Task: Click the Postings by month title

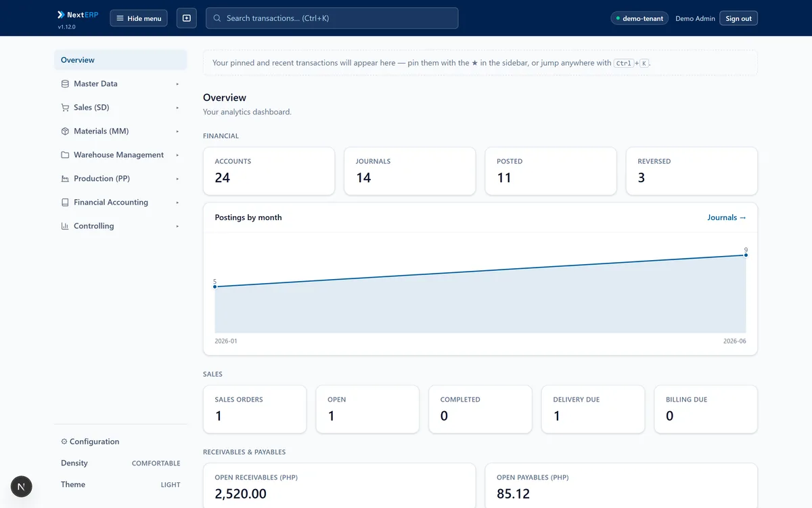Action: click(x=248, y=217)
